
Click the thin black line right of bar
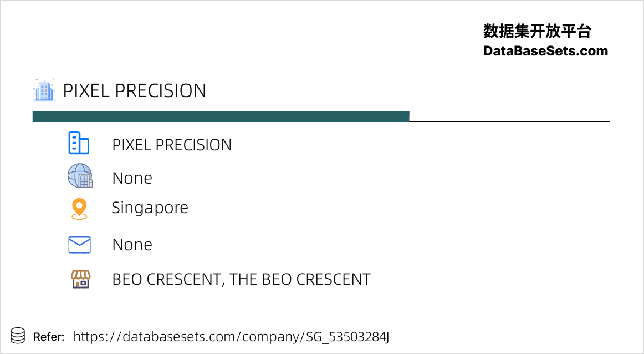pos(510,122)
